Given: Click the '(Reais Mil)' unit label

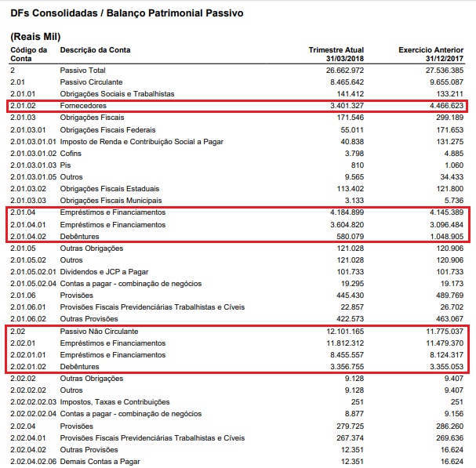Looking at the screenshot, I should [35, 37].
